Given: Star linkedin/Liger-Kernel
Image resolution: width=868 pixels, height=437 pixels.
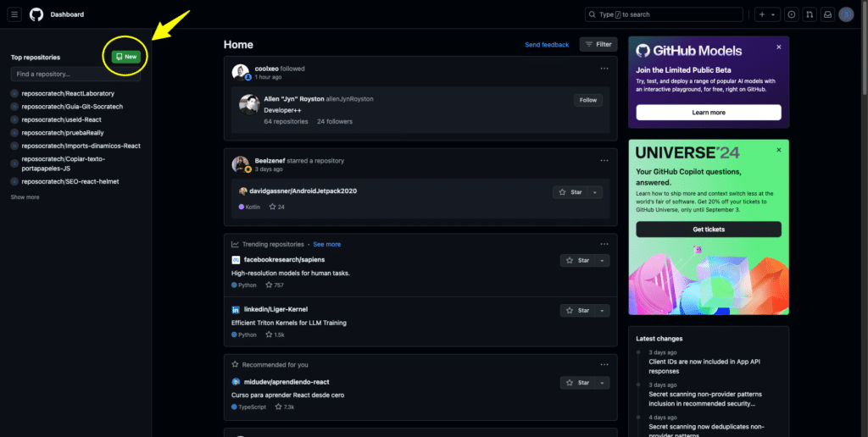Looking at the screenshot, I should click(577, 310).
